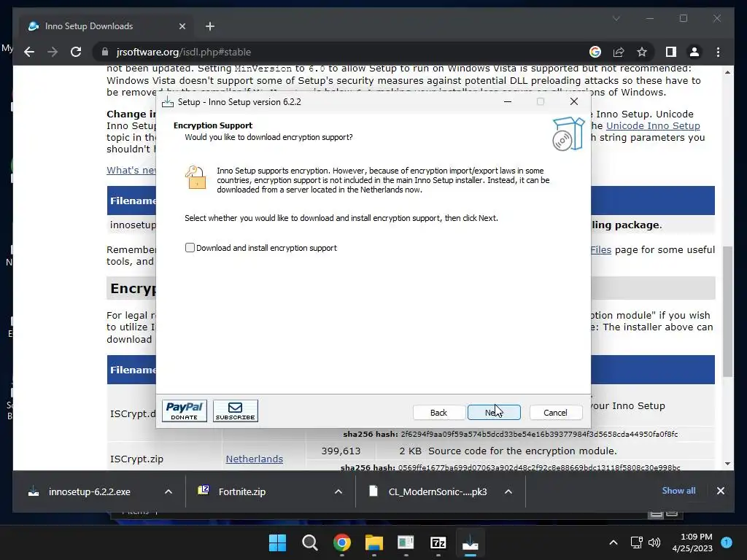Image resolution: width=747 pixels, height=560 pixels.
Task: Open File Explorer from taskbar
Action: point(374,542)
